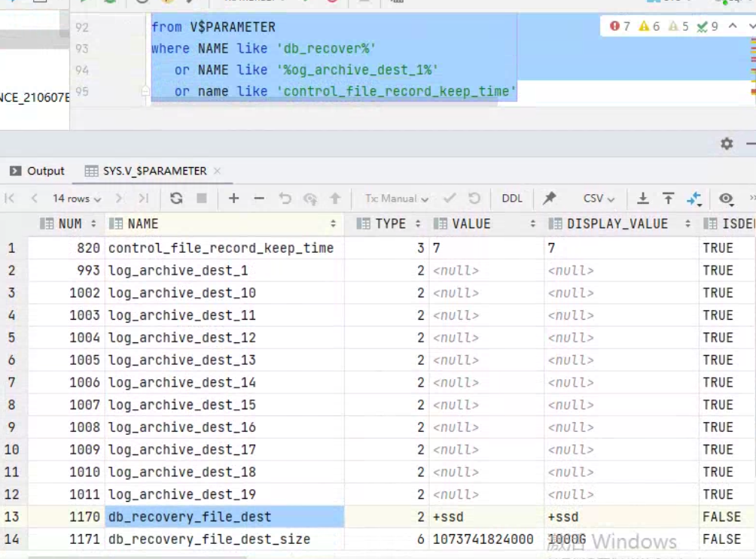
Task: Jump to previous highlighted problem arrow
Action: pyautogui.click(x=733, y=26)
